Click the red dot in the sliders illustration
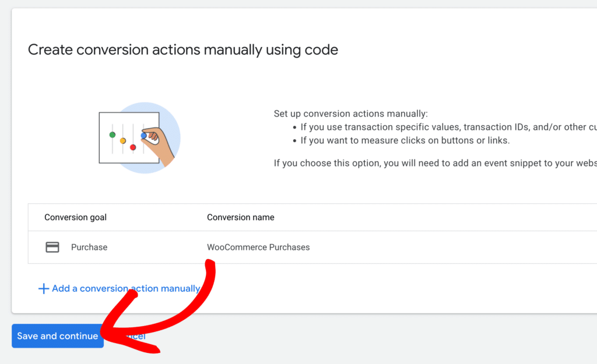Viewport: 597px width, 364px height. click(133, 147)
